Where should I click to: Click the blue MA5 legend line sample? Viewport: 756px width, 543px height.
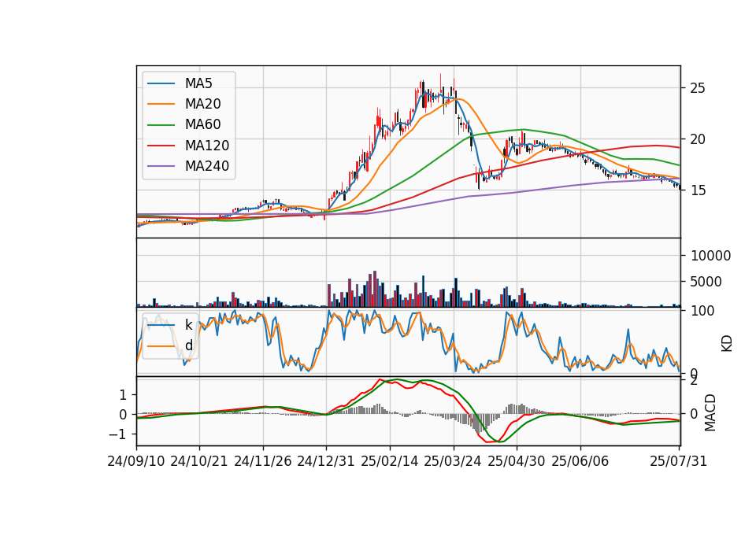(x=161, y=83)
